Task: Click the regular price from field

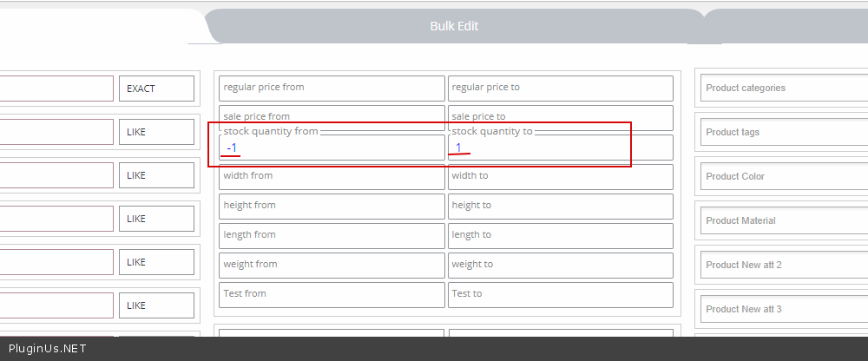Action: tap(332, 88)
